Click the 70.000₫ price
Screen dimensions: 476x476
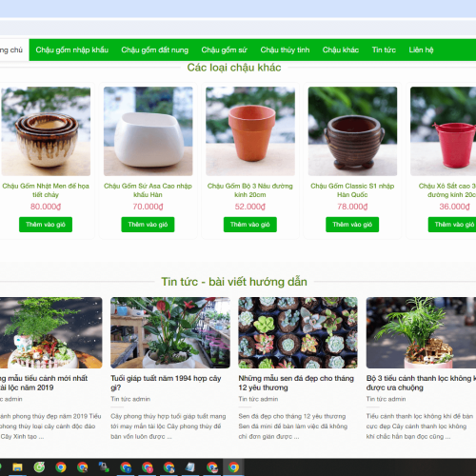coord(148,207)
